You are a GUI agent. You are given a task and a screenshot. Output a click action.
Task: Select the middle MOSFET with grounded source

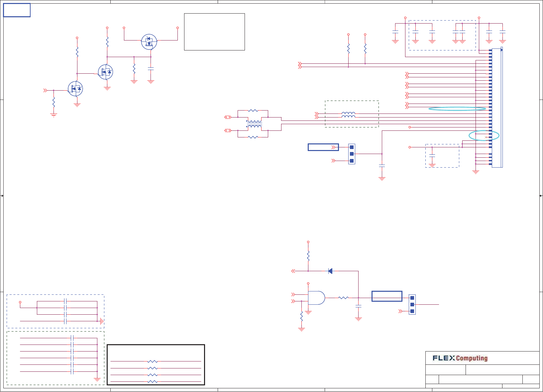tap(106, 72)
